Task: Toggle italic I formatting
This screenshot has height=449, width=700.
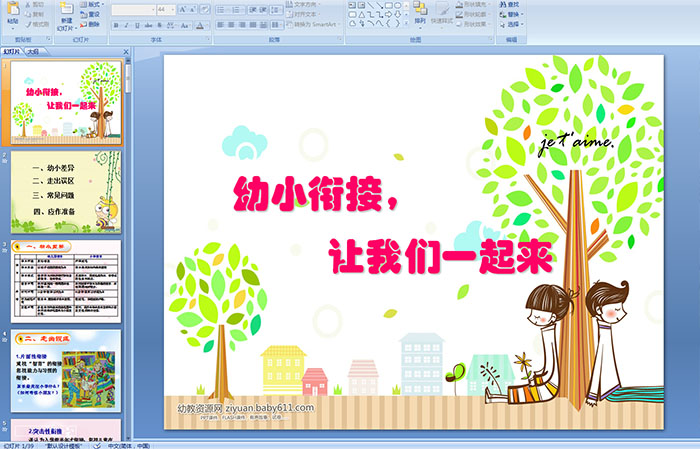Action: (126, 25)
